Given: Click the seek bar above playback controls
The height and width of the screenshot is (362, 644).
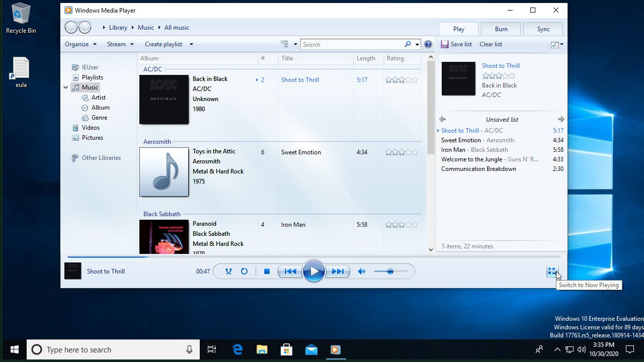Looking at the screenshot, I should click(313, 257).
